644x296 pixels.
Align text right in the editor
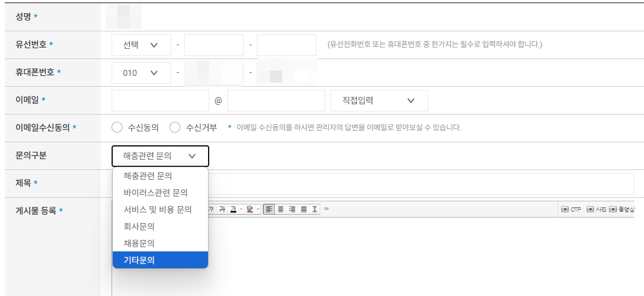[292, 209]
